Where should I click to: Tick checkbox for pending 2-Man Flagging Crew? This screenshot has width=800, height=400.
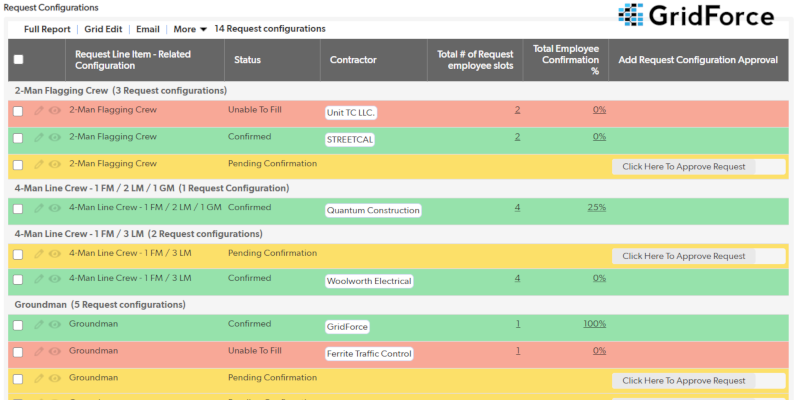pyautogui.click(x=18, y=165)
